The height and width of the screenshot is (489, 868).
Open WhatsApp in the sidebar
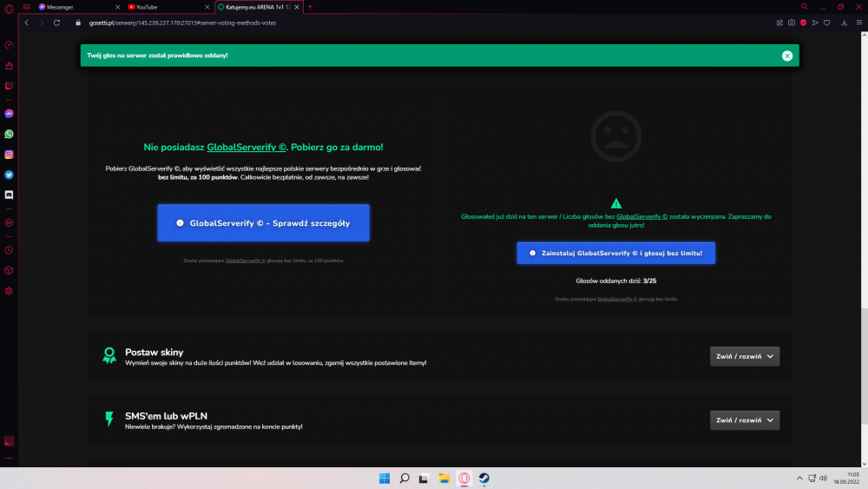[x=9, y=134]
